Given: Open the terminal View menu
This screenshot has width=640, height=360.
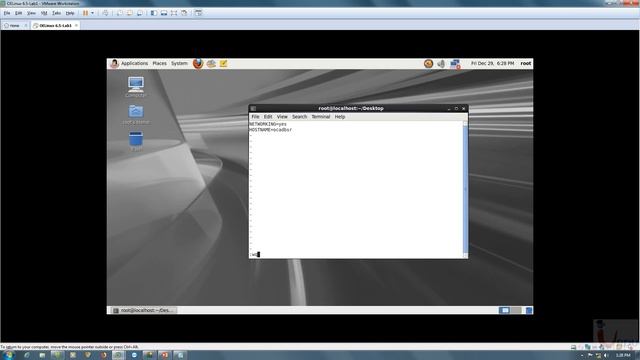Looking at the screenshot, I should (x=282, y=117).
